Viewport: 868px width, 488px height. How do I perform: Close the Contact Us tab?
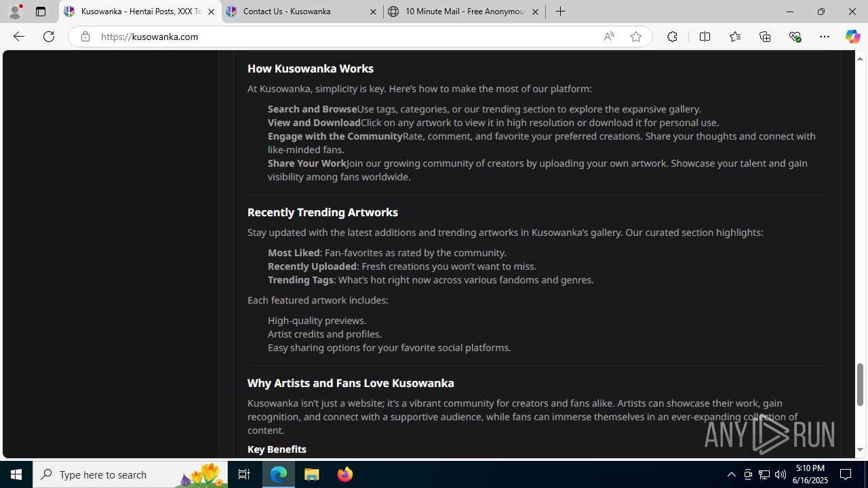point(373,12)
